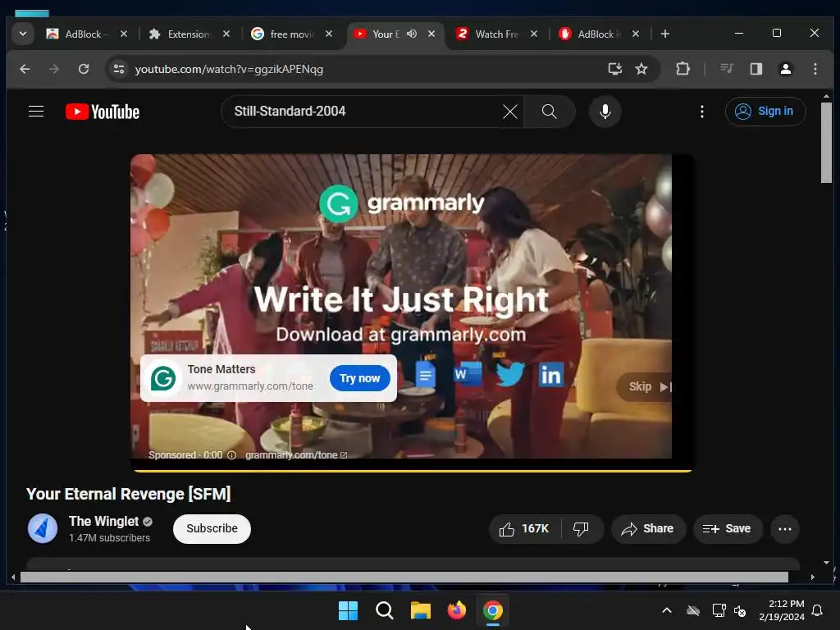This screenshot has height=630, width=840.
Task: Skip the Grammarly ad
Action: tap(645, 386)
